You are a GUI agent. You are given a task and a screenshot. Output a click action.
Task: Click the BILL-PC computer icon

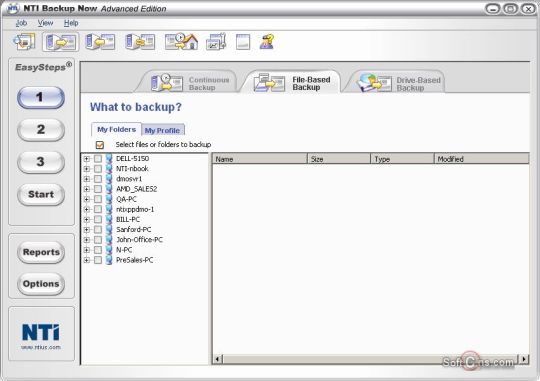coord(109,219)
